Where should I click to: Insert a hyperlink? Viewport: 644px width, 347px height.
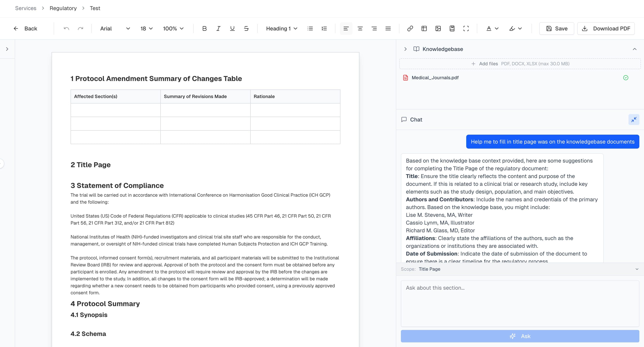[410, 28]
